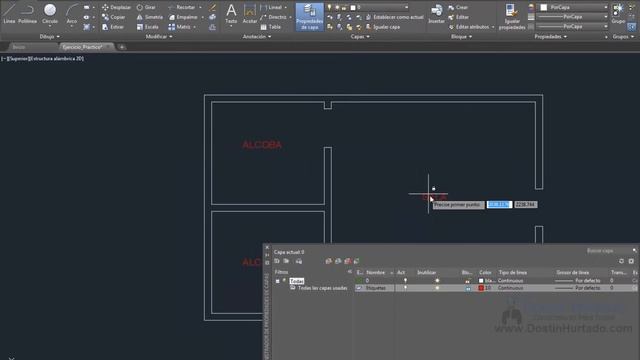Click Establecer como actual

pos(395,17)
